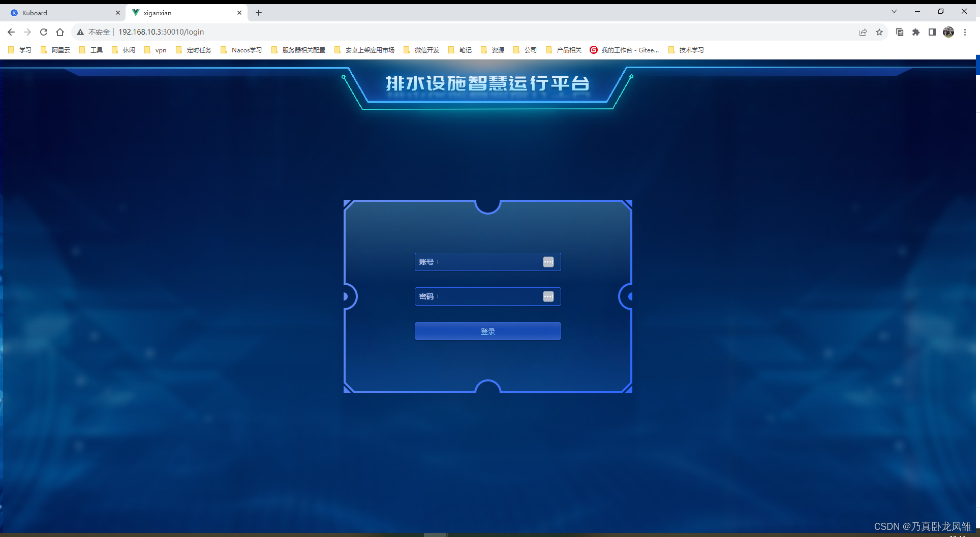Open the 微信开发 bookmark folder
980x537 pixels.
pyautogui.click(x=421, y=50)
